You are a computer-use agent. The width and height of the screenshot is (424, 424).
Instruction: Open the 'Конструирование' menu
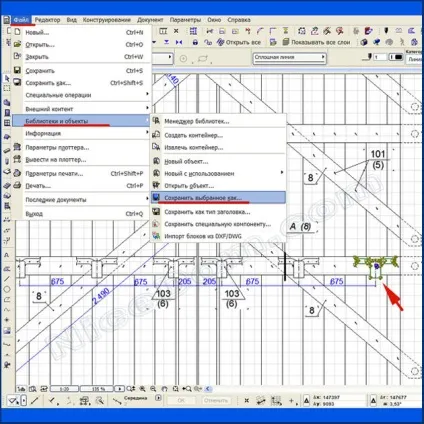tap(107, 20)
